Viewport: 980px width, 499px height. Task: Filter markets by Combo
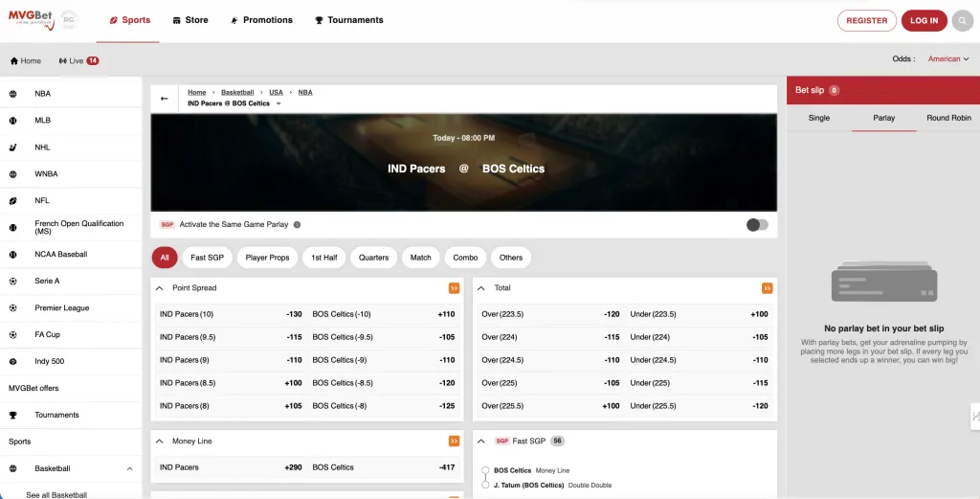[466, 258]
